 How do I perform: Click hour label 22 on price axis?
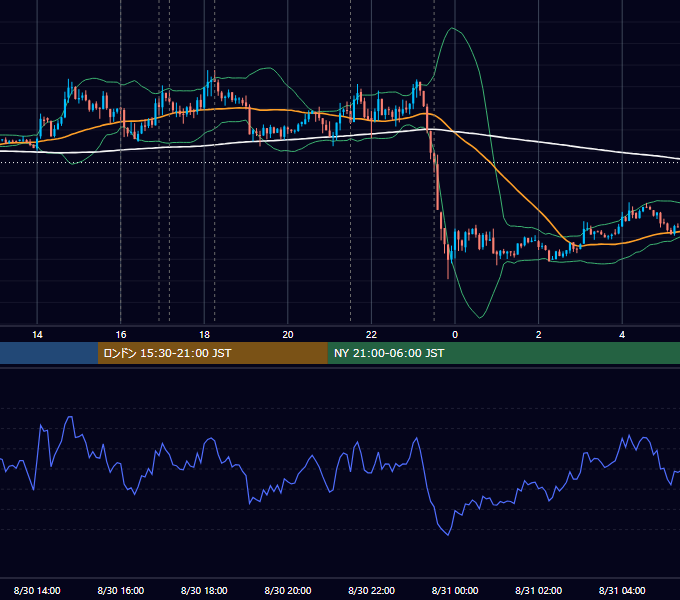(372, 335)
